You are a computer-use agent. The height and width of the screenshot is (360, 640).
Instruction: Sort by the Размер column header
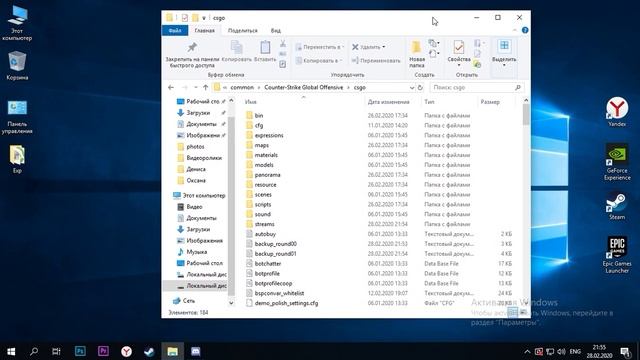[490, 102]
